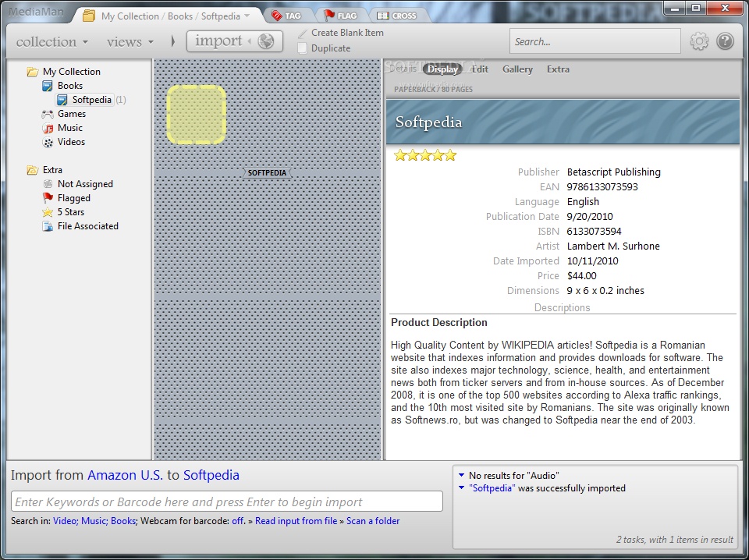Set rating with the third star
749x560 pixels.
425,155
